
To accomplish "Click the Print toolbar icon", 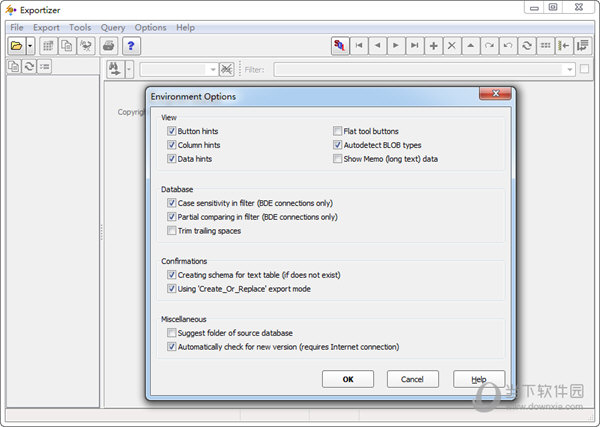I will click(x=109, y=46).
